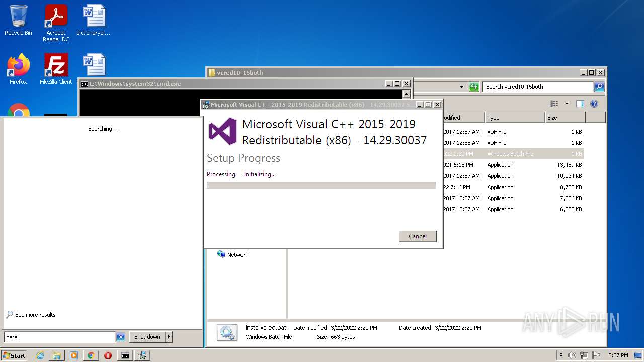Open the Recycle Bin desktop icon
Screen dimensions: 644x362
(18, 20)
